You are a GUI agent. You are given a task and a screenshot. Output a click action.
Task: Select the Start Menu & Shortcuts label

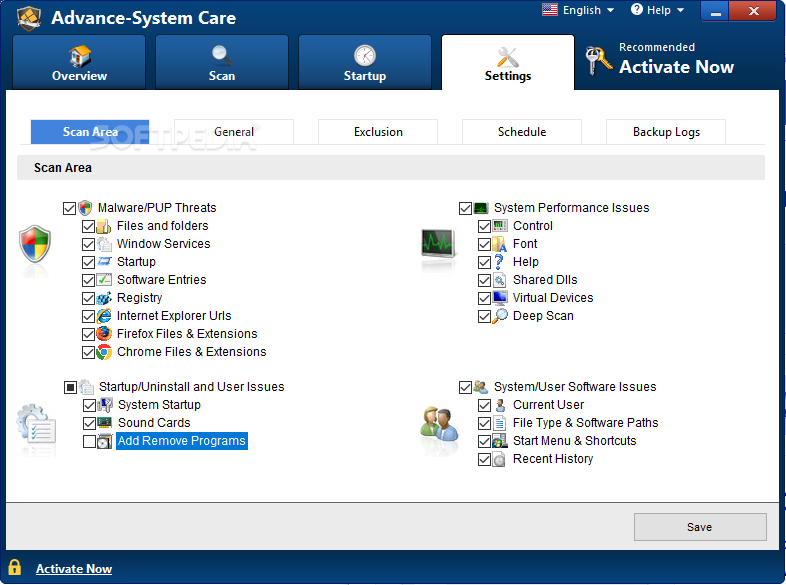pos(574,441)
